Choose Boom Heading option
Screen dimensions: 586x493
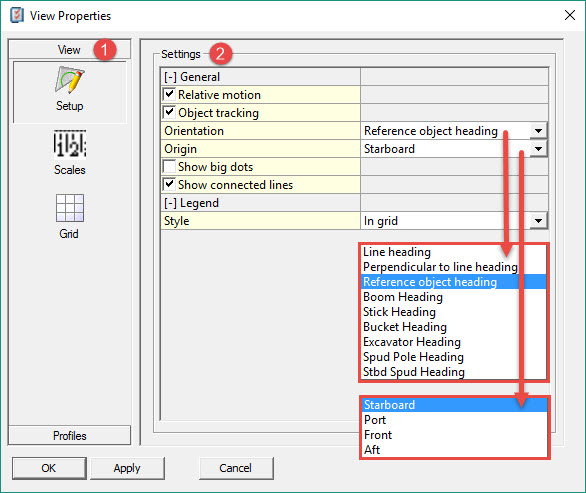[453, 297]
